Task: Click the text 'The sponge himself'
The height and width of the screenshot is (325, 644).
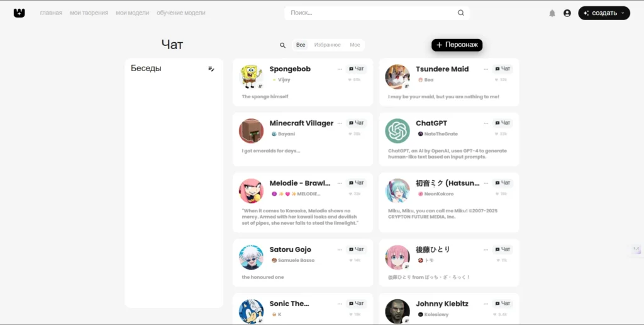Action: point(265,96)
